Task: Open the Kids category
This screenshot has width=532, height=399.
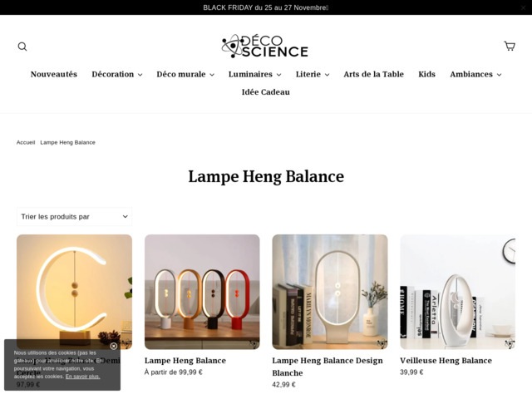Action: coord(426,74)
